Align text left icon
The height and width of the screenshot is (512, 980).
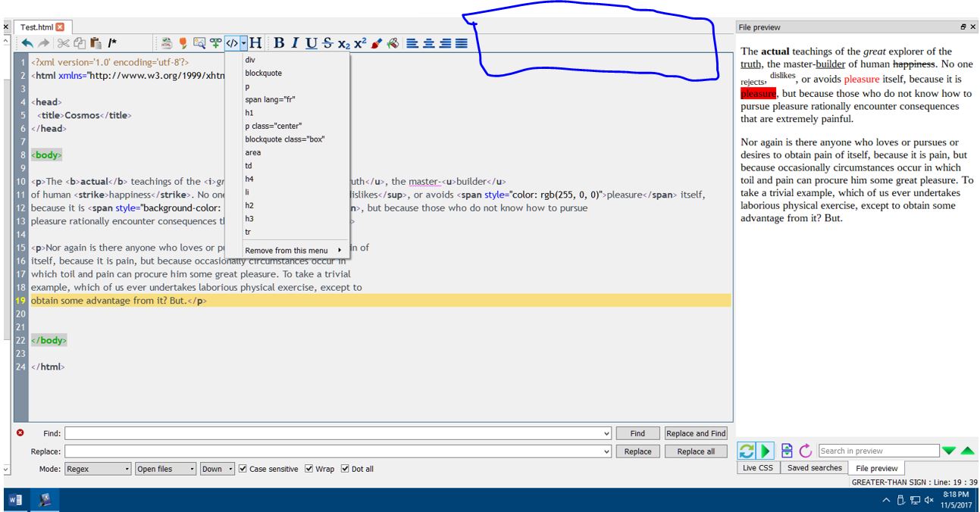click(412, 43)
